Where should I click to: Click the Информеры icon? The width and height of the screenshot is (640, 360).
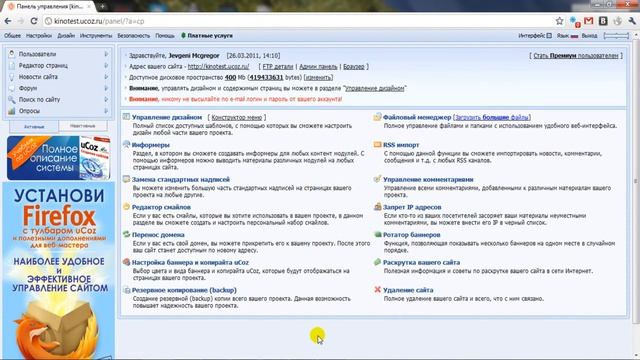pyautogui.click(x=127, y=144)
